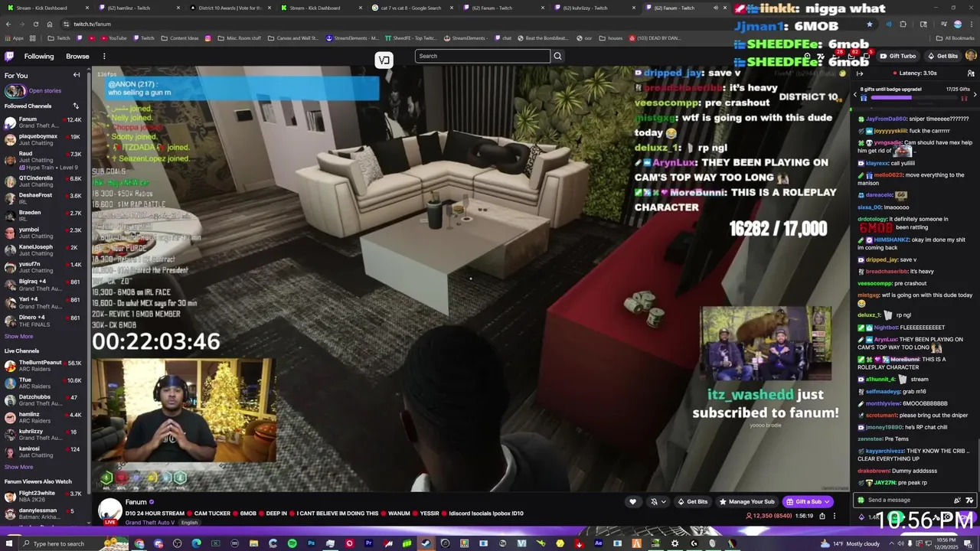Sort the Followed Channels list
Image resolution: width=980 pixels, height=551 pixels.
[x=76, y=106]
